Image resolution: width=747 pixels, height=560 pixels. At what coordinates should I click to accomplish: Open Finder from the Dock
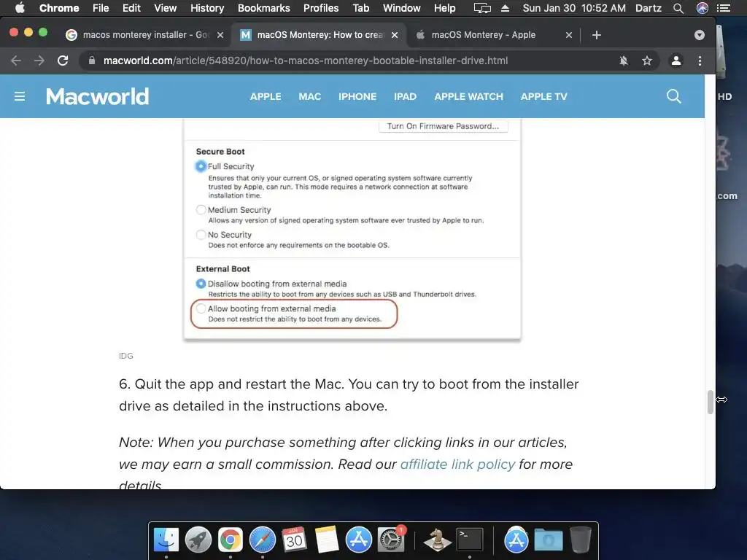tap(166, 540)
